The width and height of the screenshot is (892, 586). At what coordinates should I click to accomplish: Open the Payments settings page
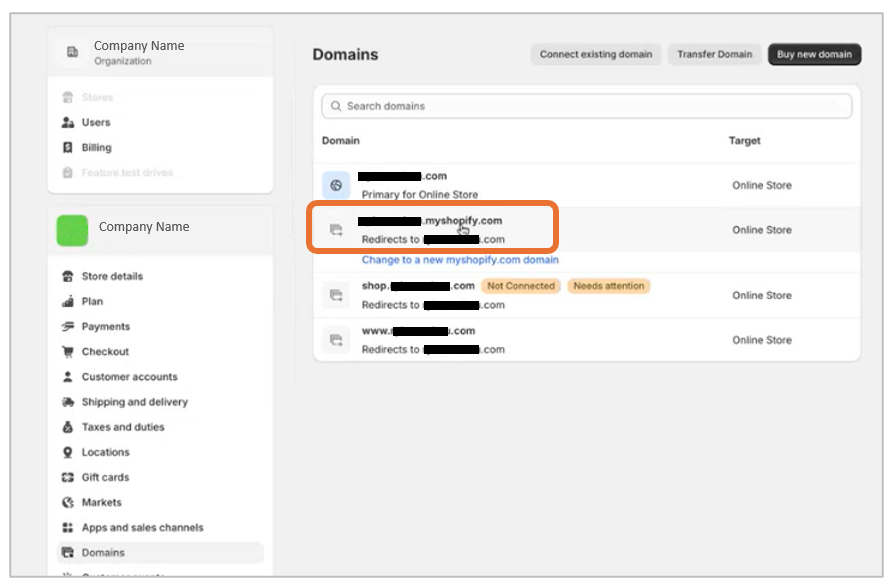click(106, 327)
